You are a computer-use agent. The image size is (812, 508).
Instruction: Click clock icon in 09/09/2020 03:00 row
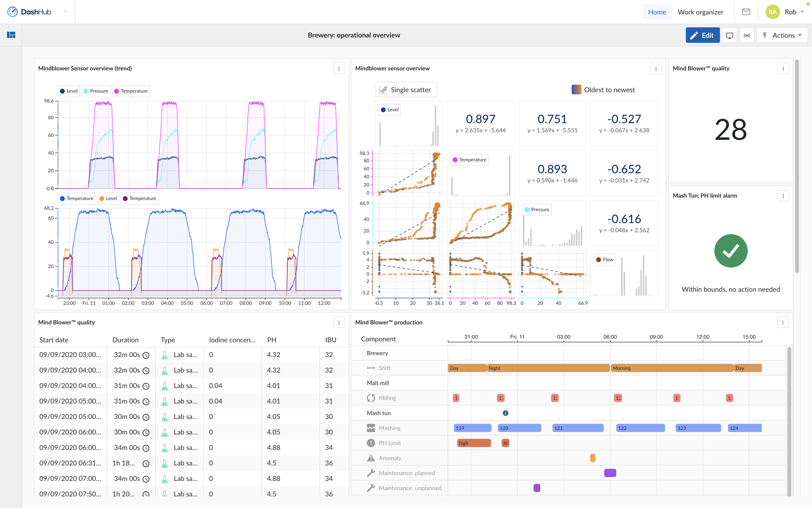coord(146,355)
